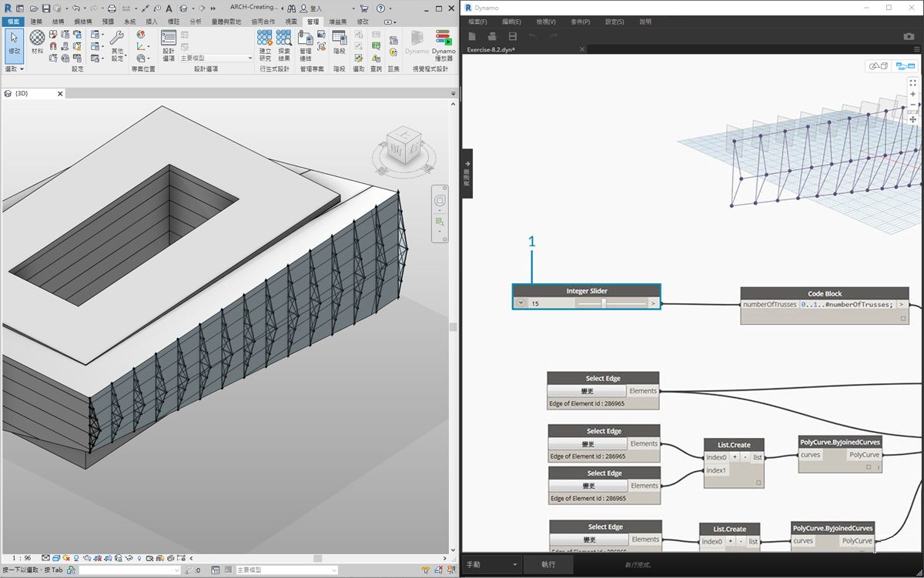Toggle lower PolyCurve.ByJoinedCurves node preview square
The image size is (924, 578).
(x=860, y=552)
